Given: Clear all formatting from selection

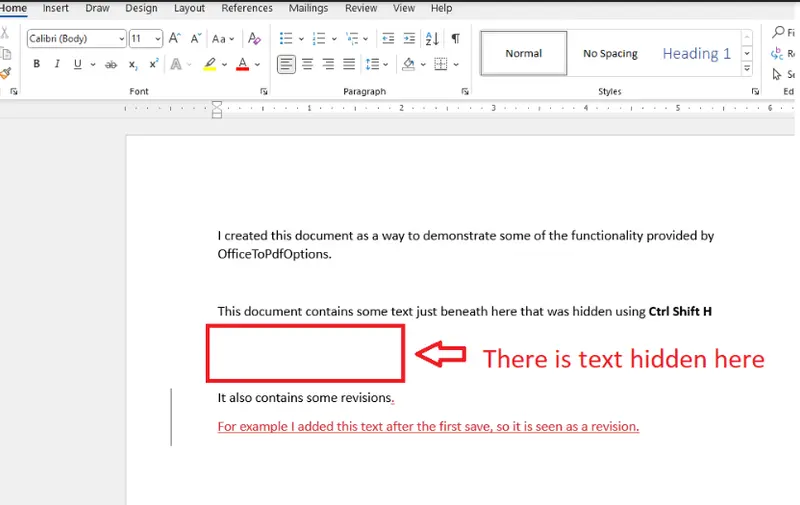Looking at the screenshot, I should pyautogui.click(x=254, y=38).
